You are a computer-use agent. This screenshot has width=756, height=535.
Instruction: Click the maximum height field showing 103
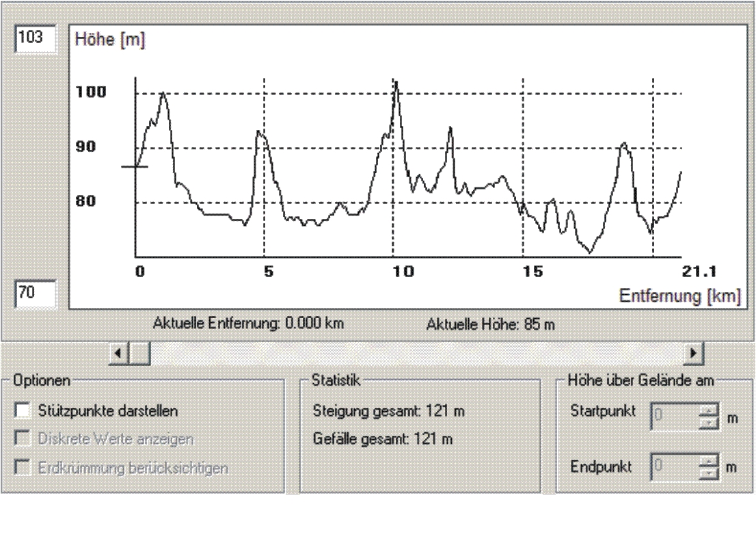coord(36,38)
